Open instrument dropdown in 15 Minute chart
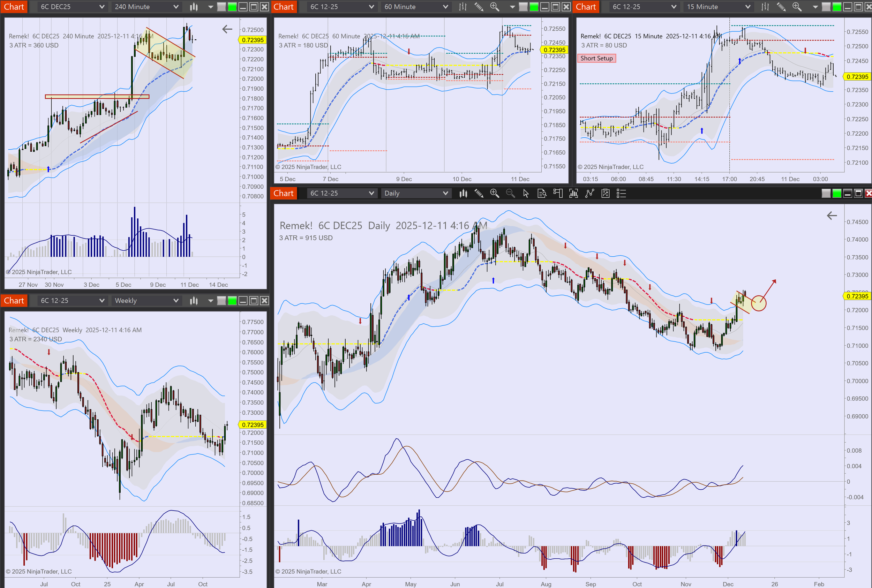The width and height of the screenshot is (872, 588). tap(644, 7)
